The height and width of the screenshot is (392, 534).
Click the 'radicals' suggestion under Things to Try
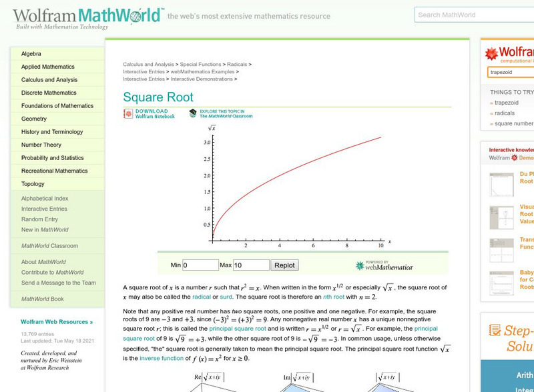coord(505,113)
